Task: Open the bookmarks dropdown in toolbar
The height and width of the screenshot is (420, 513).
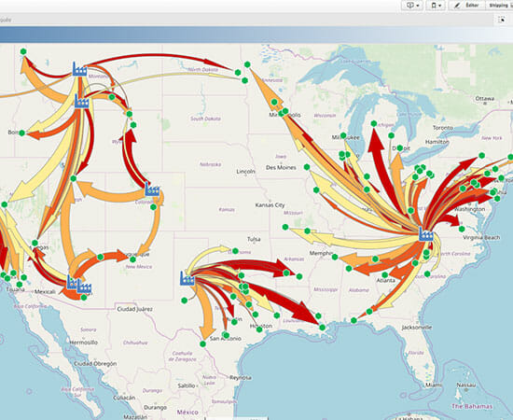Action: 436,6
